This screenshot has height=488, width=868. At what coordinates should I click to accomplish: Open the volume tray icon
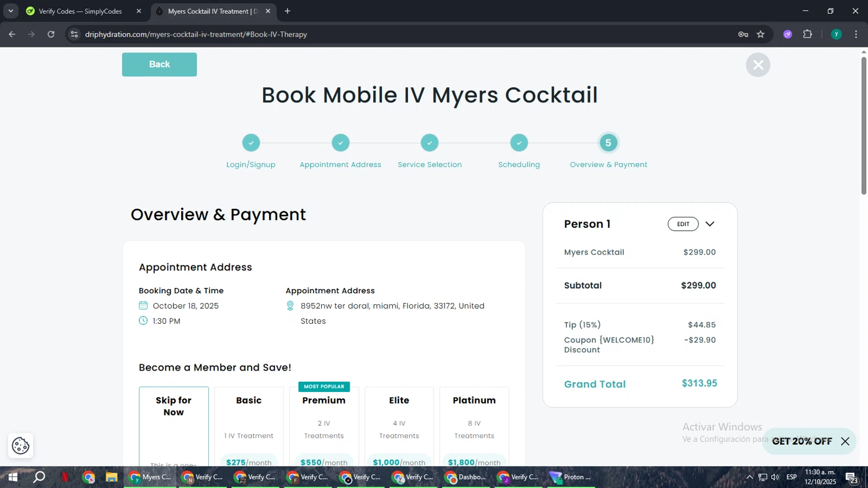coord(775,477)
